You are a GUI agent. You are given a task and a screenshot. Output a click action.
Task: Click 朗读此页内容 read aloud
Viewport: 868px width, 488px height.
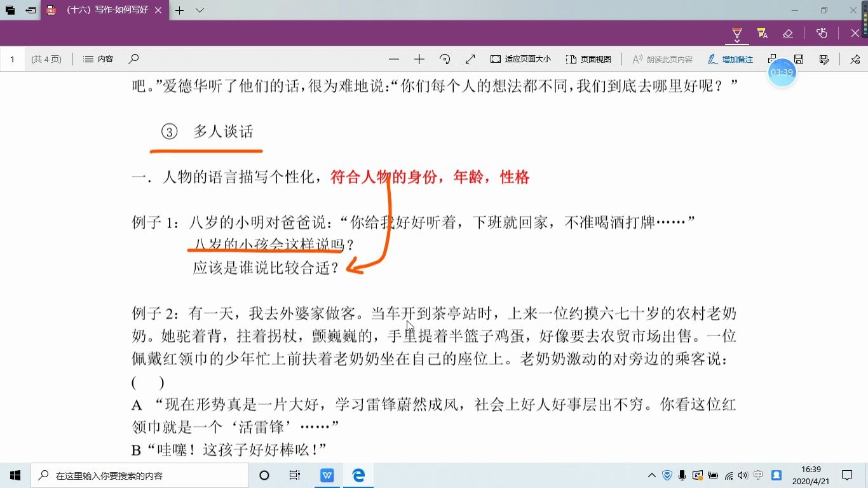(x=662, y=59)
